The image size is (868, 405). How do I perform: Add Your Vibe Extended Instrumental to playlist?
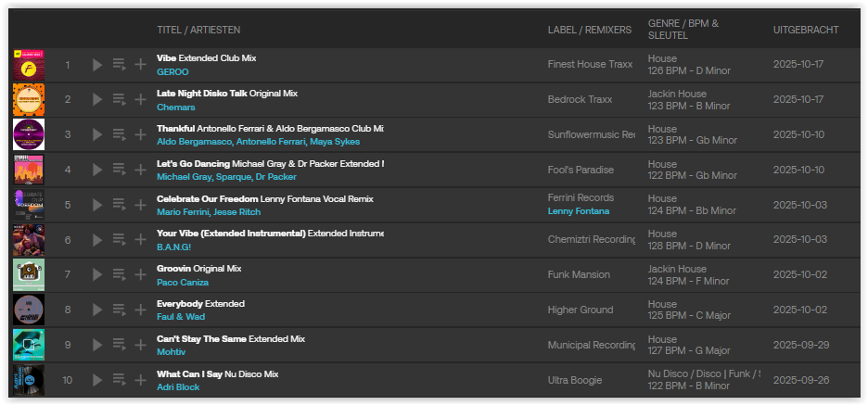140,239
